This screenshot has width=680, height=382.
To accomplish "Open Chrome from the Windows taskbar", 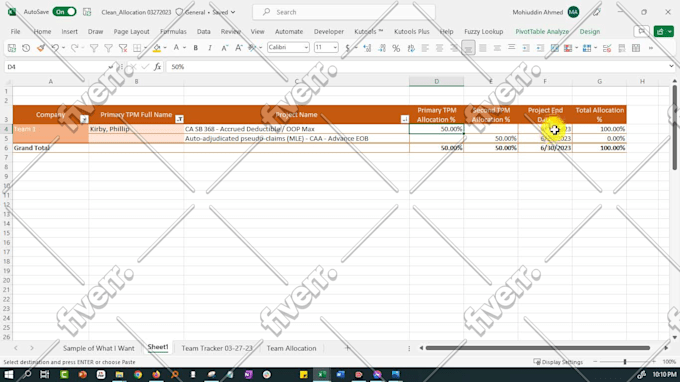I will point(138,375).
